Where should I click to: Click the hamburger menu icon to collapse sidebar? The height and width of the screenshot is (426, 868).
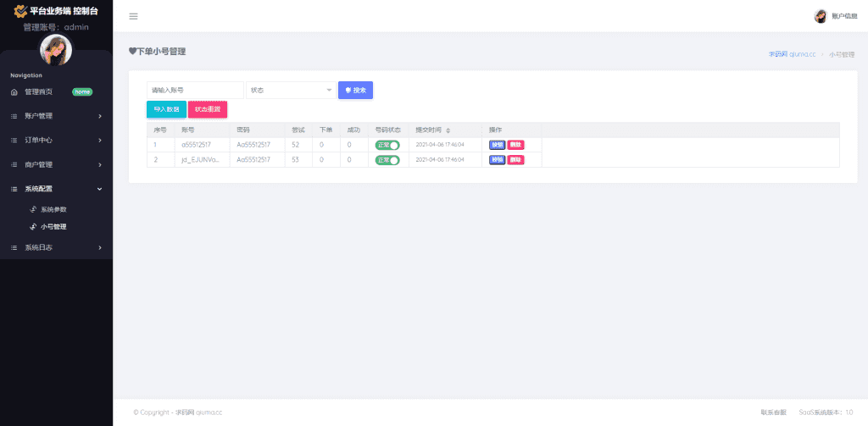click(133, 16)
